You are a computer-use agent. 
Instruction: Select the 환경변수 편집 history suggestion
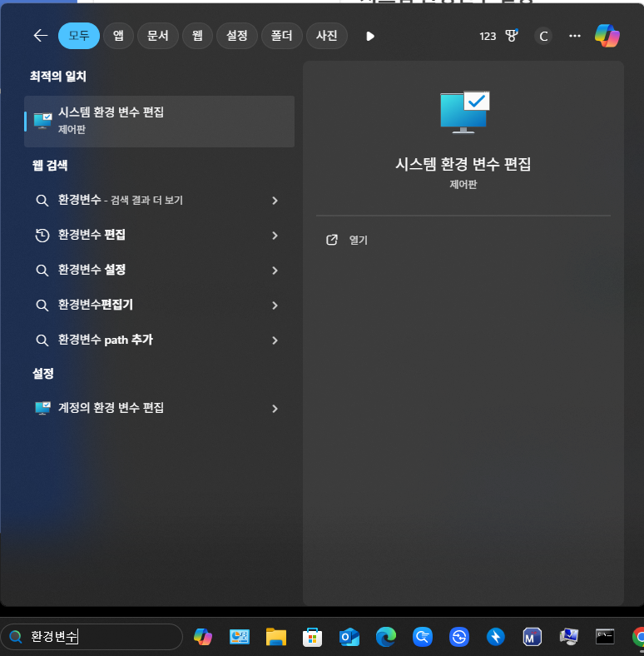(x=159, y=235)
